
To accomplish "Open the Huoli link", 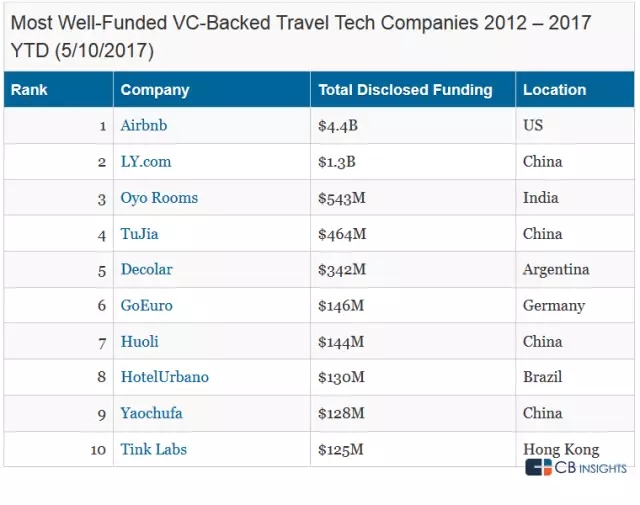I will 139,341.
